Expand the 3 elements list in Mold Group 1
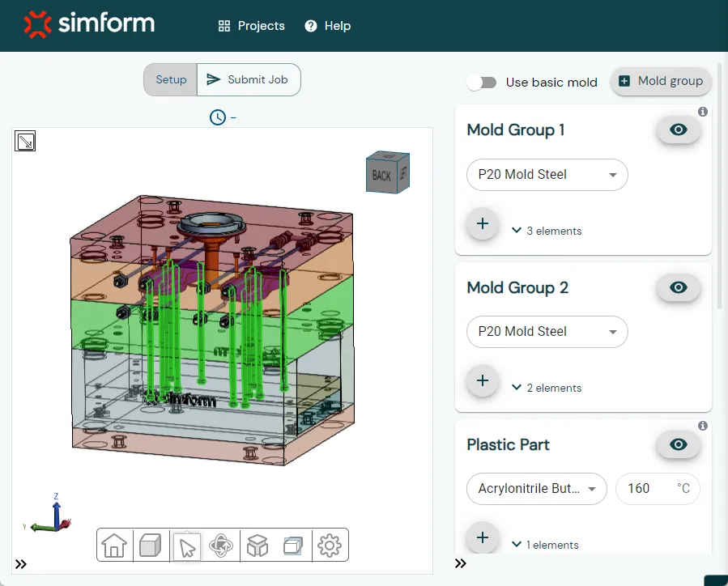This screenshot has width=728, height=586. point(547,231)
